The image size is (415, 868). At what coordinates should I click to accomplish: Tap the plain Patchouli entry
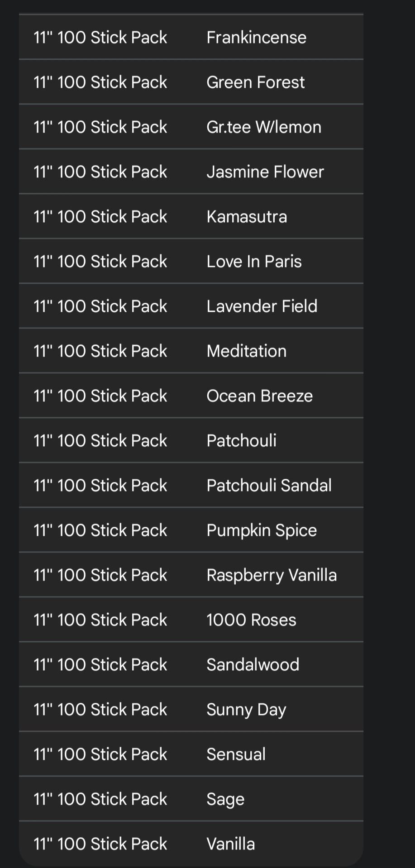pos(241,441)
